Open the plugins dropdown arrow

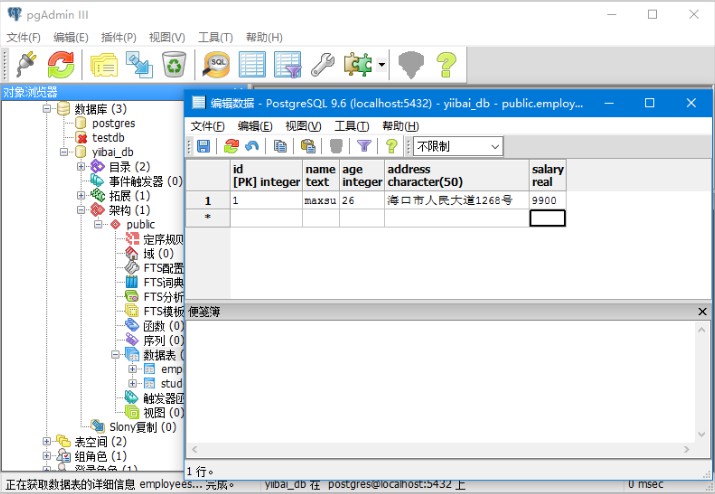pos(381,64)
